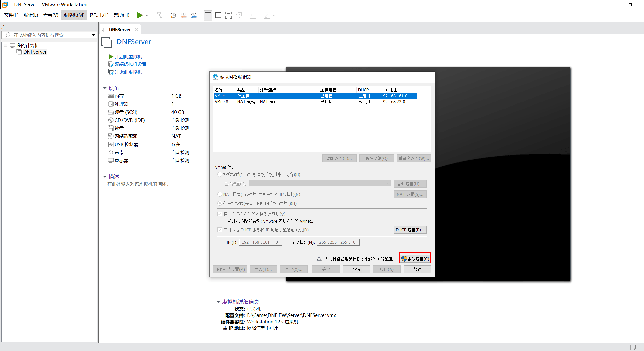Click the 子网地址 column header
644x351 pixels.
tap(398, 90)
